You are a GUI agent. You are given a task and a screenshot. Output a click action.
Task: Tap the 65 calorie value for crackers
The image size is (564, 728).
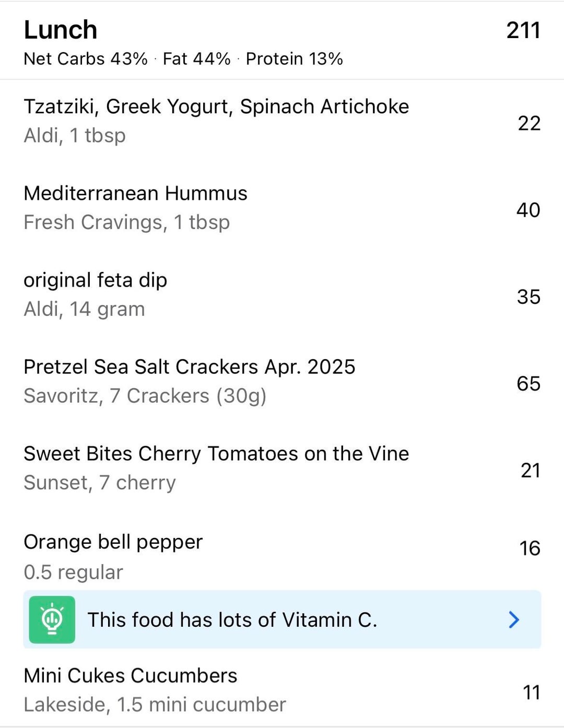click(528, 384)
